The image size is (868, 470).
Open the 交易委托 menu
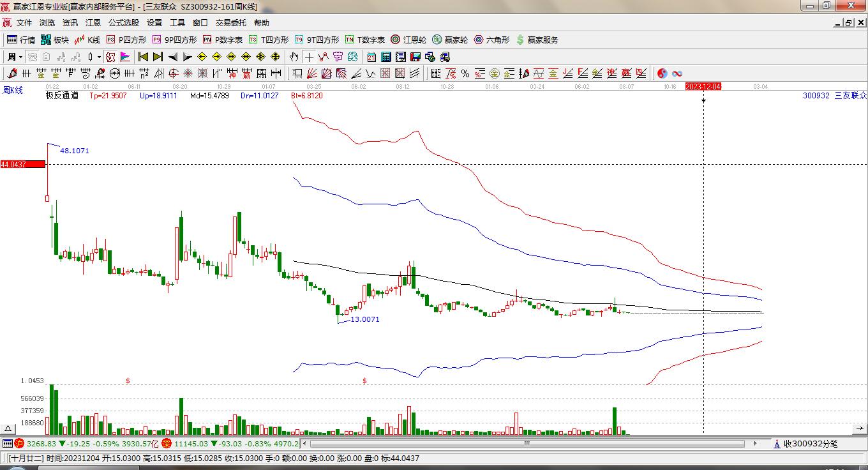[230, 22]
